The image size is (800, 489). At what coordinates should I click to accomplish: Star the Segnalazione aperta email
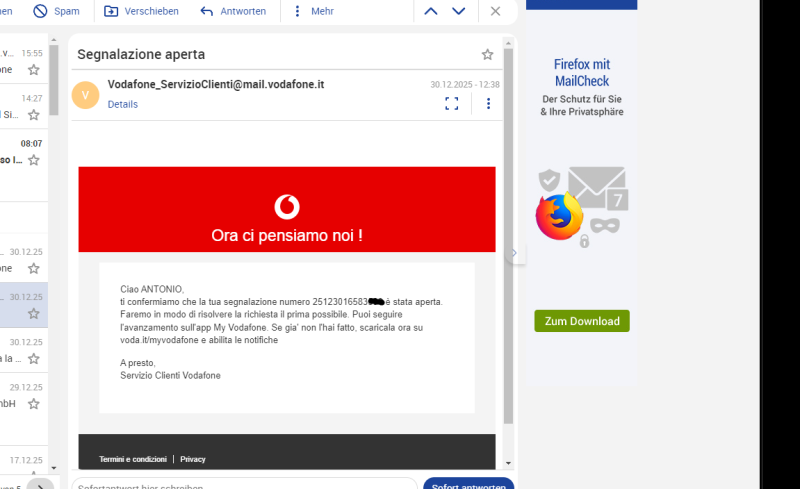point(487,54)
